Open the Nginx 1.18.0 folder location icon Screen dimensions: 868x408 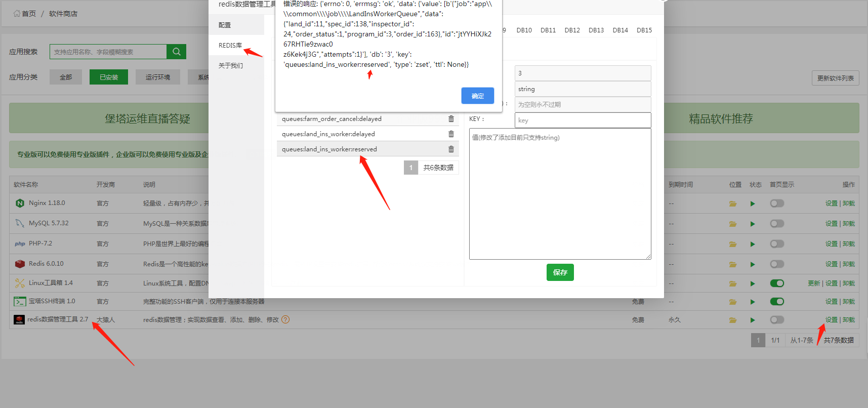[x=732, y=203]
